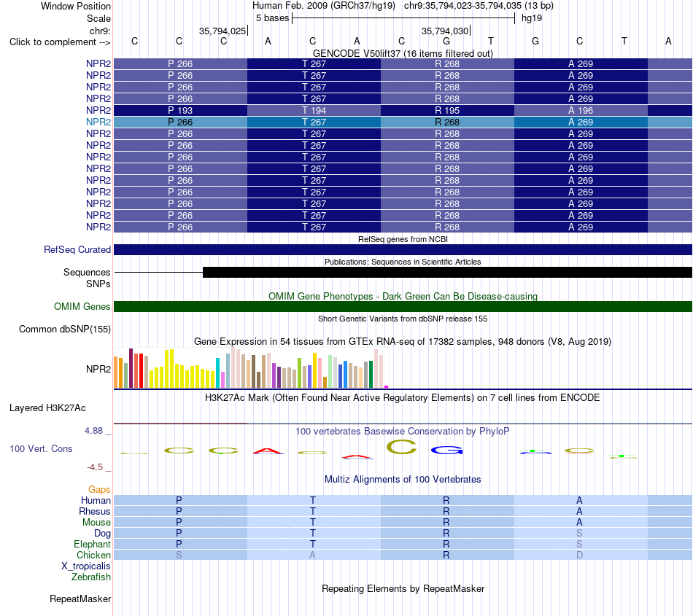Click the dark green OMIM Genes bar
The height and width of the screenshot is (616, 693).
pyautogui.click(x=403, y=306)
